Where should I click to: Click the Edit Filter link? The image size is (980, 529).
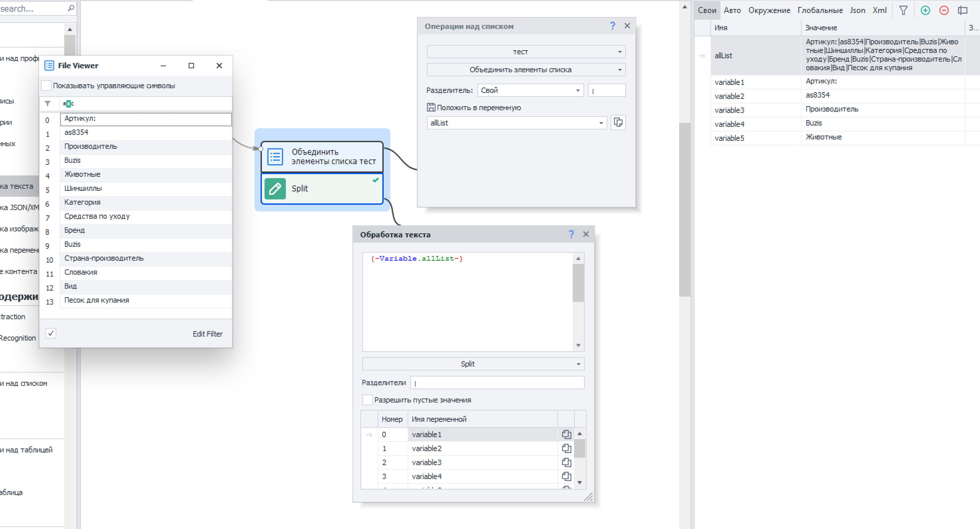coord(207,334)
